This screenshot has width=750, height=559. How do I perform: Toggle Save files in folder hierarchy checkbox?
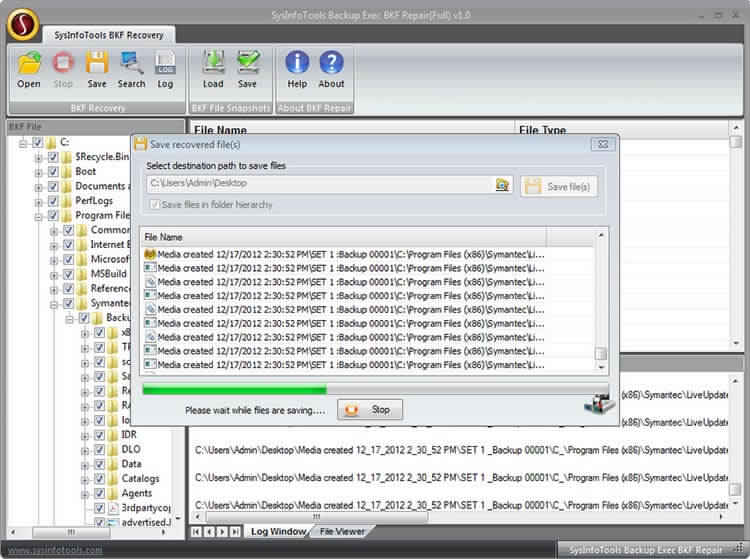[x=154, y=205]
